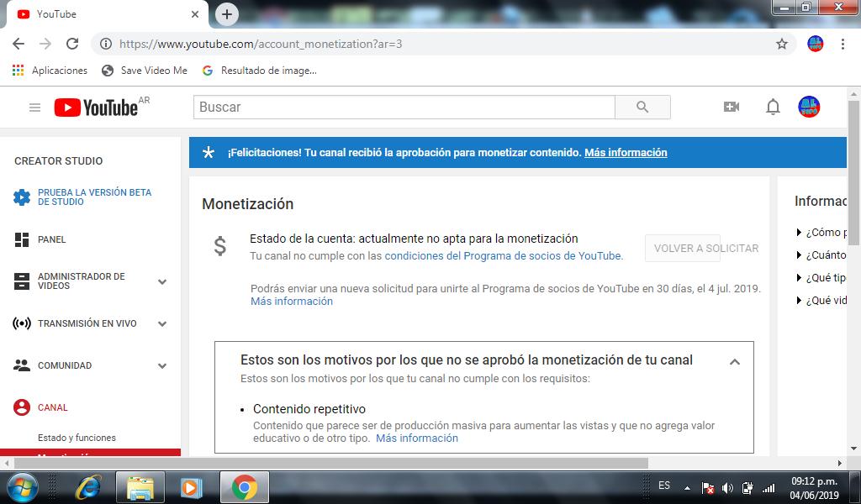Open the CANAL section
Image resolution: width=861 pixels, height=504 pixels.
(53, 407)
